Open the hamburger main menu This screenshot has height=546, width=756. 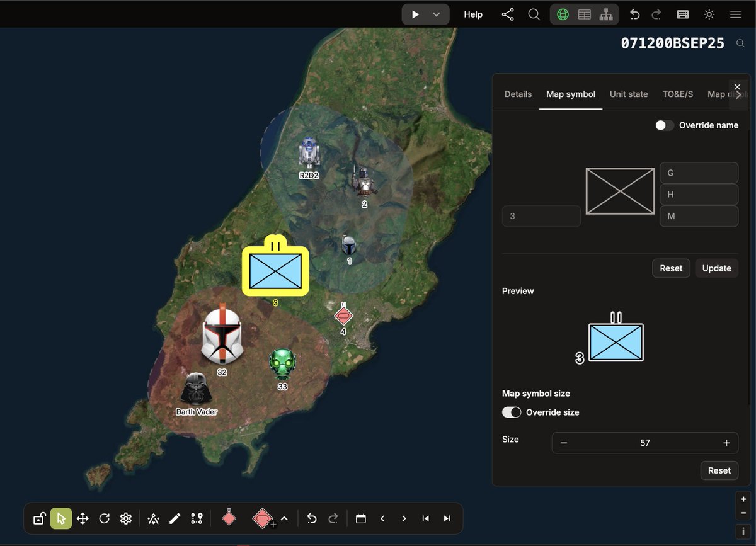(735, 14)
